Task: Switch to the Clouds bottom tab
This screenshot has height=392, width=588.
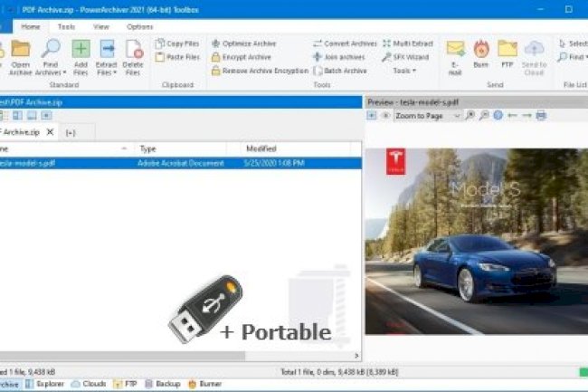Action: click(89, 384)
